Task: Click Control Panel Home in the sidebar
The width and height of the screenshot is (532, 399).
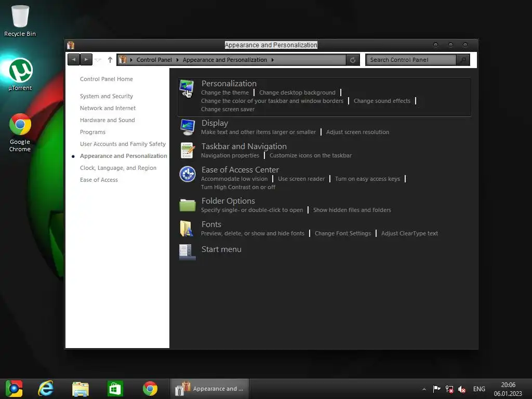Action: [x=106, y=79]
